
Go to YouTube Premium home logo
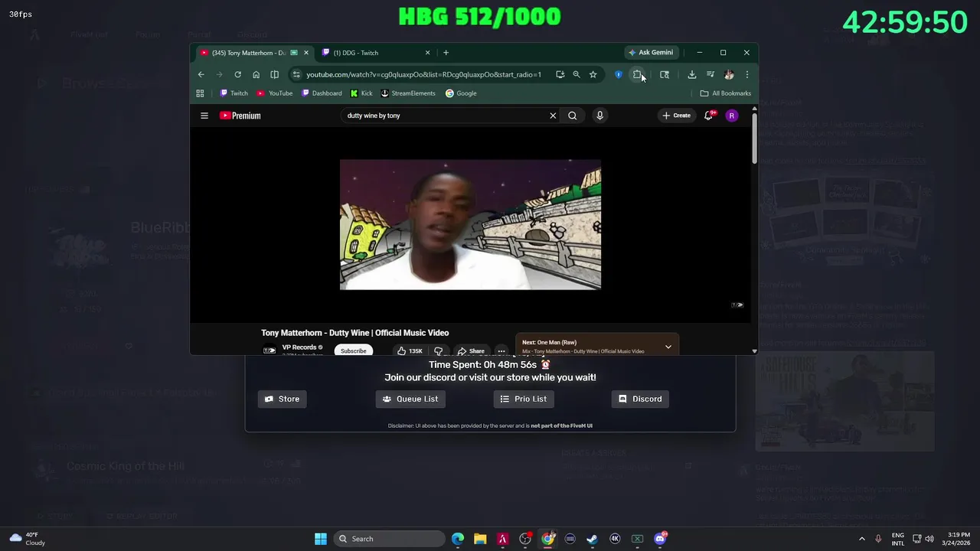pos(240,116)
